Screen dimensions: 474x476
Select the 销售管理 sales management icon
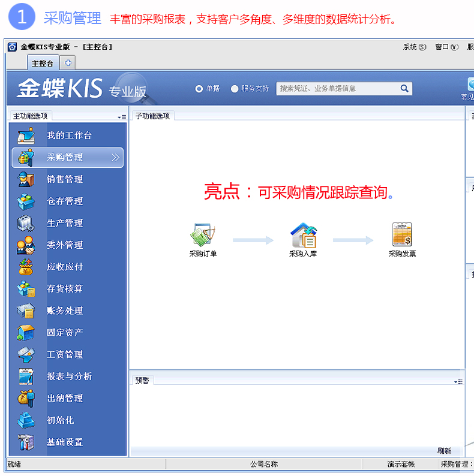tap(26, 179)
